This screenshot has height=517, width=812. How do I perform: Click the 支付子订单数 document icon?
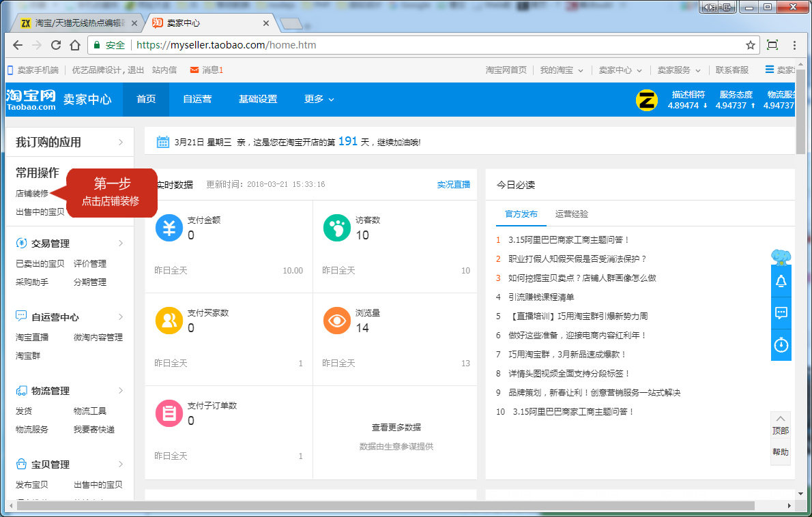169,413
